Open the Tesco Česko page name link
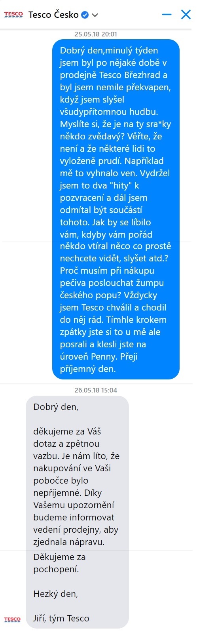216x644 pixels. [x=53, y=15]
